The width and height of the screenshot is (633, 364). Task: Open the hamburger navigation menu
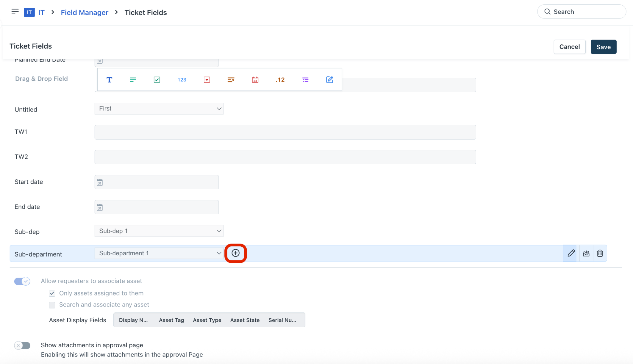coord(15,12)
